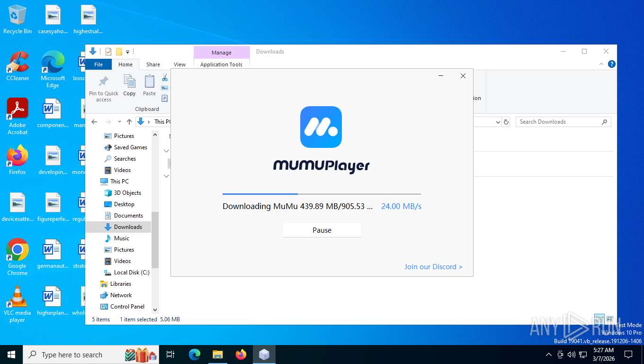Open the Action Center notifications icon
The height and width of the screenshot is (364, 644).
tap(628, 355)
